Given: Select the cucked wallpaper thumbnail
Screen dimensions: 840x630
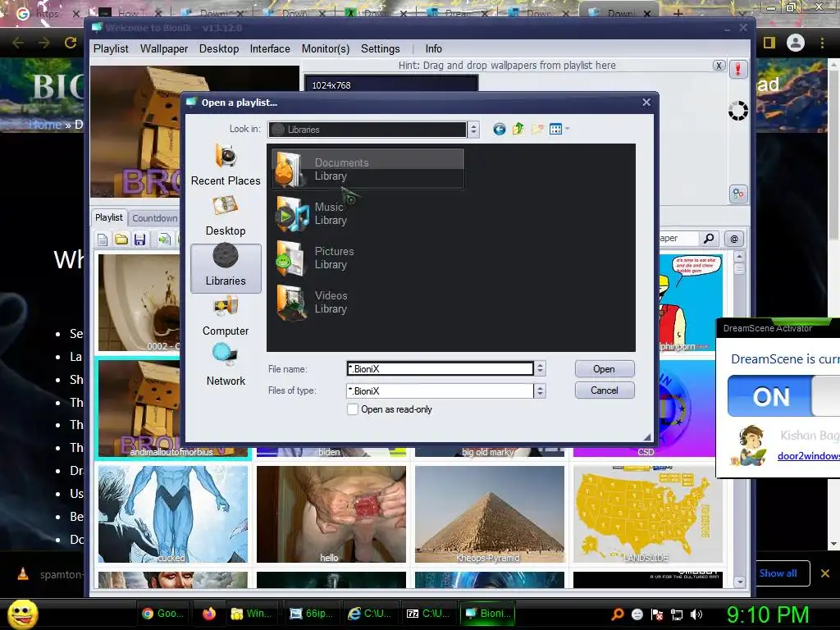Looking at the screenshot, I should (173, 514).
